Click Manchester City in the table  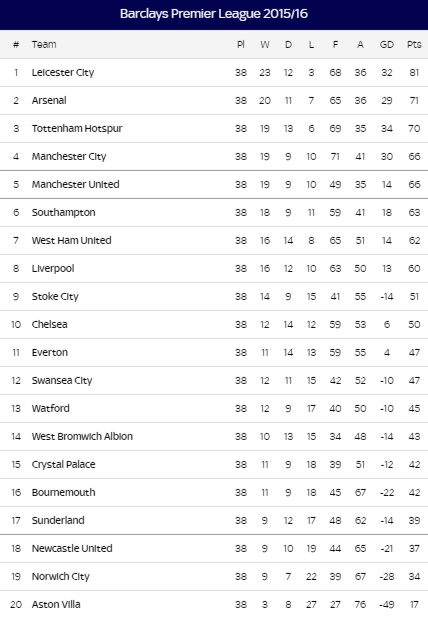pyautogui.click(x=69, y=156)
